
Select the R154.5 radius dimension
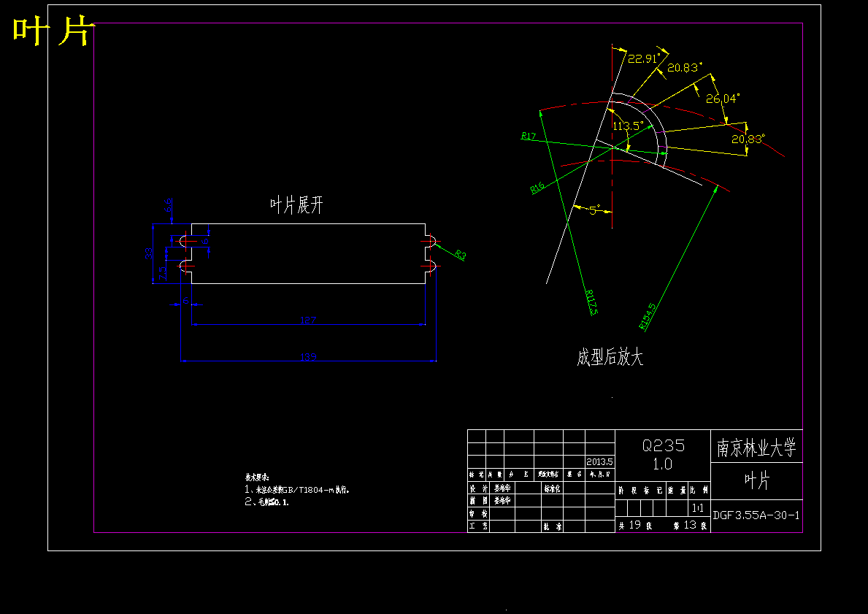[647, 316]
